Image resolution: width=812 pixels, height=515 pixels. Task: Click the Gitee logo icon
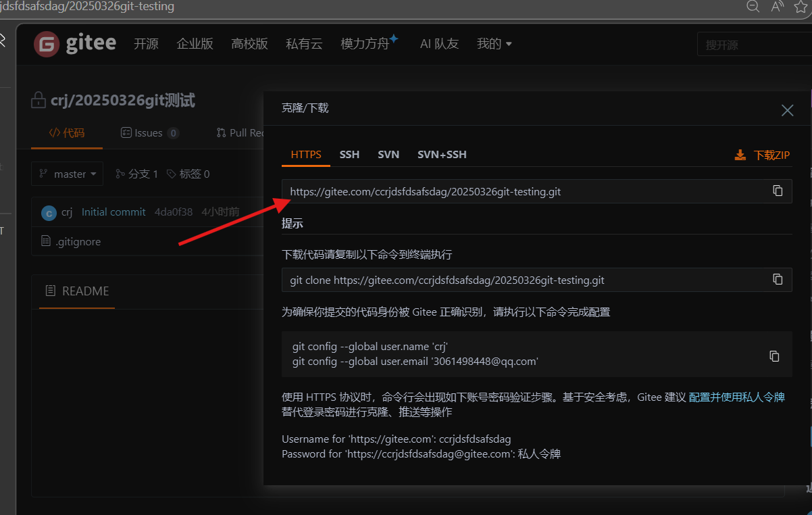coord(47,45)
